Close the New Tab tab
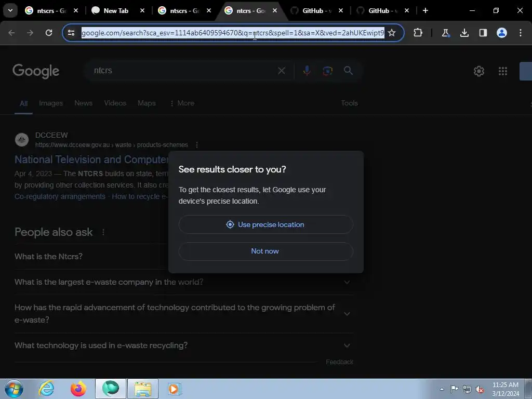Image resolution: width=532 pixels, height=399 pixels. tap(142, 10)
